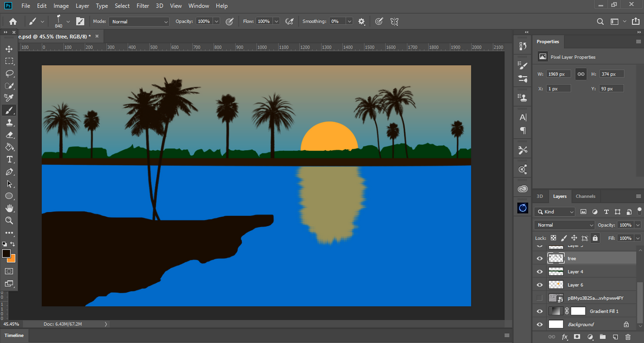Select the Pen tool
The image size is (644, 343).
tap(9, 171)
